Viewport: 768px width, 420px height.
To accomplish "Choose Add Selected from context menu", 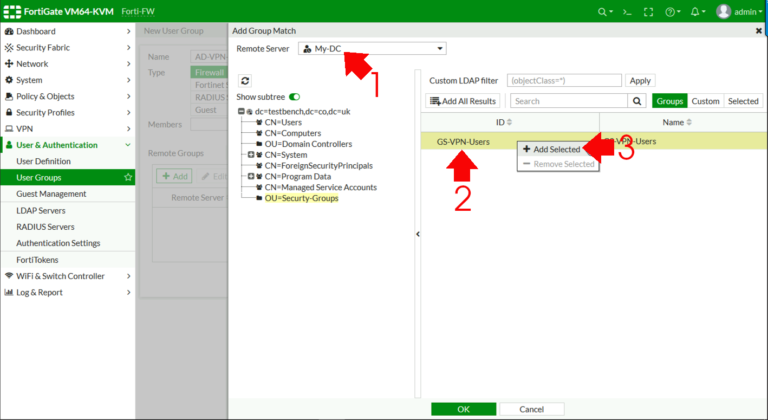I will tap(558, 149).
